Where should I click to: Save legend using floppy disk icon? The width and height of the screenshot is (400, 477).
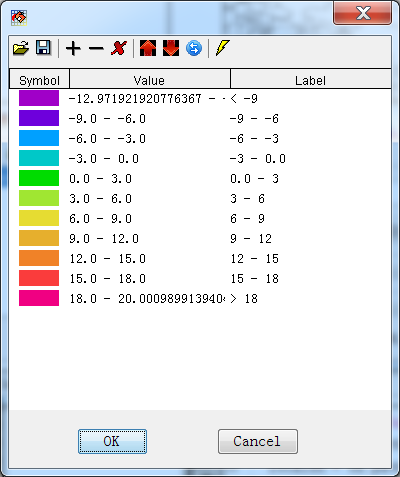point(43,48)
